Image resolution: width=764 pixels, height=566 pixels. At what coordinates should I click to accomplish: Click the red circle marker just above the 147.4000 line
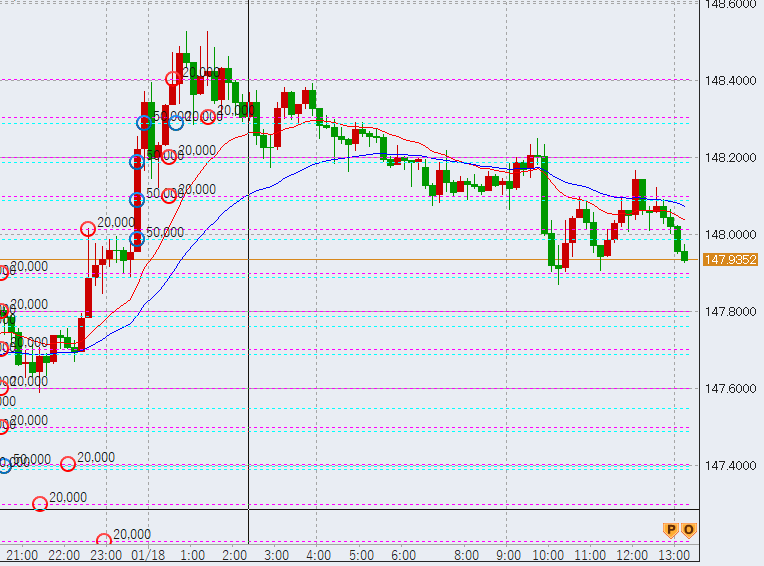(x=68, y=464)
